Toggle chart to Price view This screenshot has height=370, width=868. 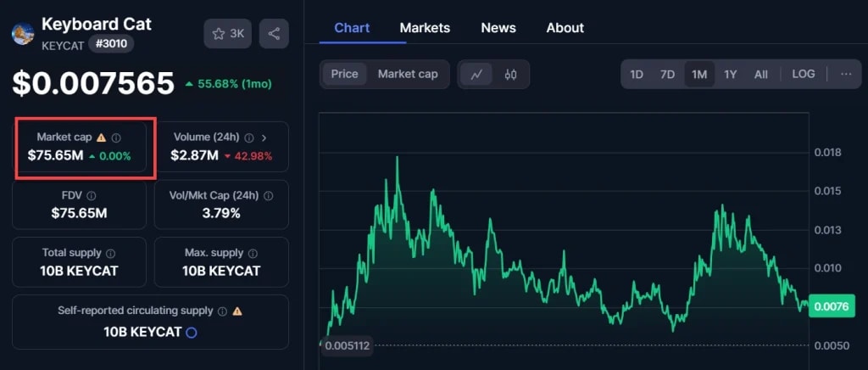pos(344,74)
